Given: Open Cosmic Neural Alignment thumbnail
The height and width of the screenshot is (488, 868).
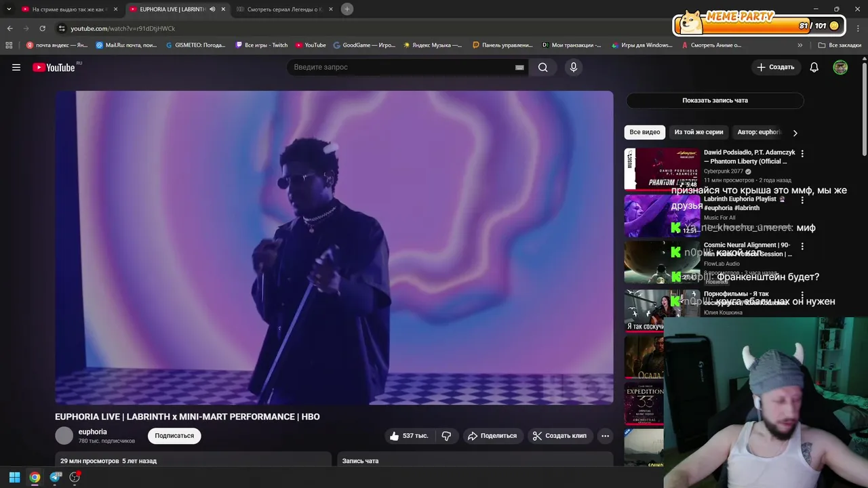Looking at the screenshot, I should click(663, 262).
